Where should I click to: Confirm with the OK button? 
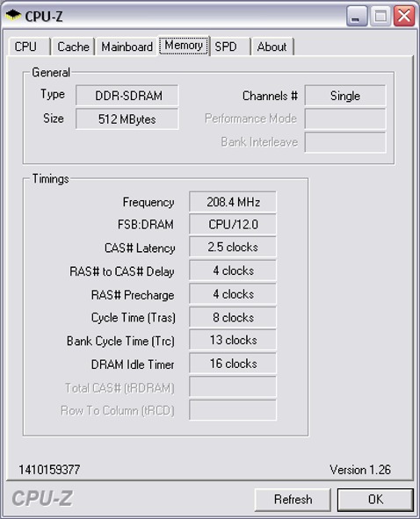[375, 500]
